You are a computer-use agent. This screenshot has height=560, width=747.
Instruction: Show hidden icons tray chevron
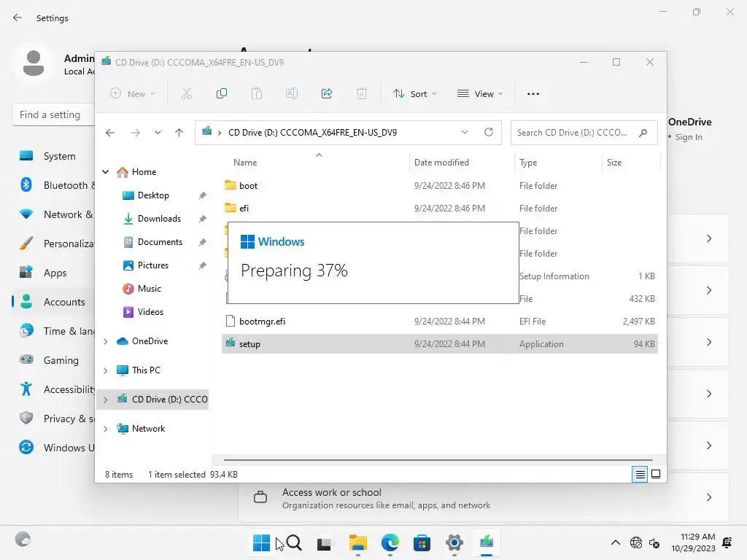coord(616,542)
